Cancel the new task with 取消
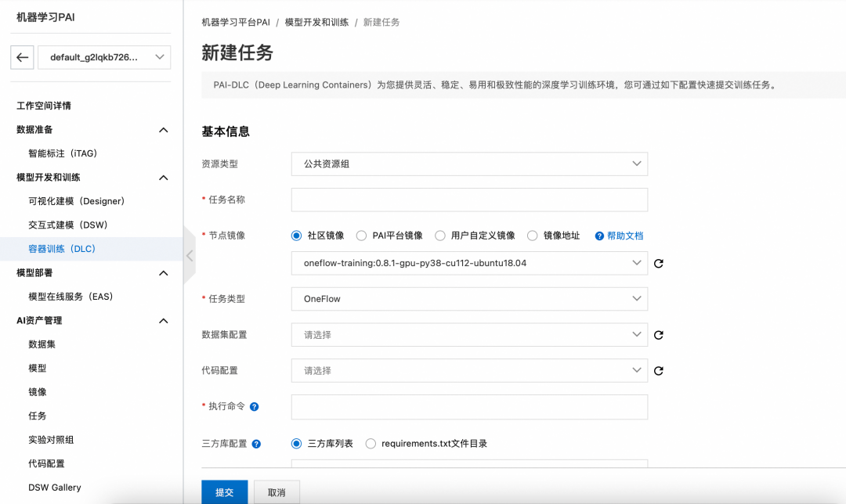This screenshot has width=846, height=504. (x=275, y=491)
